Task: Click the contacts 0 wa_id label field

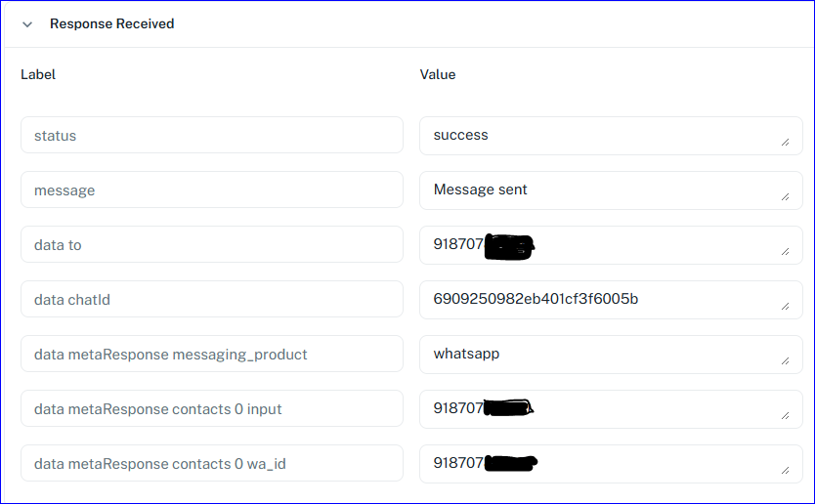Action: coord(211,464)
